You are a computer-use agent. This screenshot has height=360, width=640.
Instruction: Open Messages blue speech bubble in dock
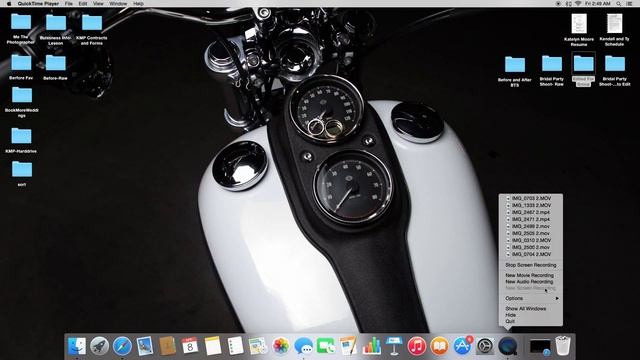click(303, 346)
